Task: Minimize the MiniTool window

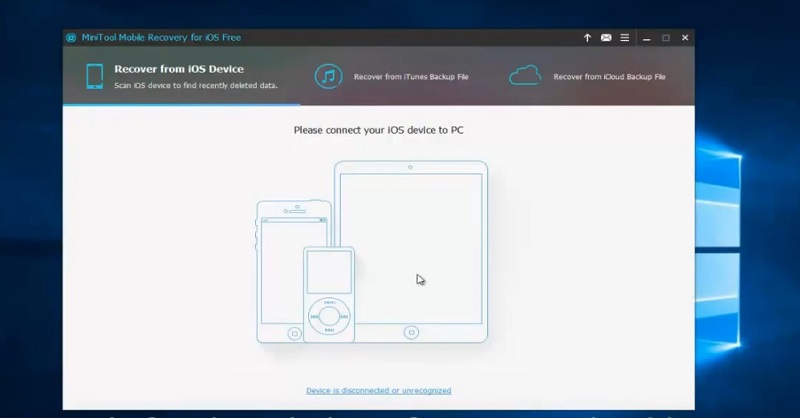Action: 647,38
